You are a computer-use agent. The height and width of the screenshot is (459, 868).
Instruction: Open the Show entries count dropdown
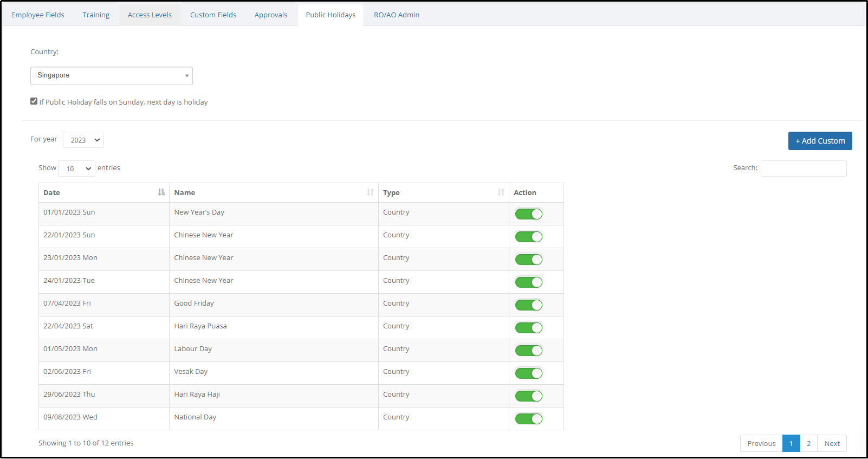point(76,169)
